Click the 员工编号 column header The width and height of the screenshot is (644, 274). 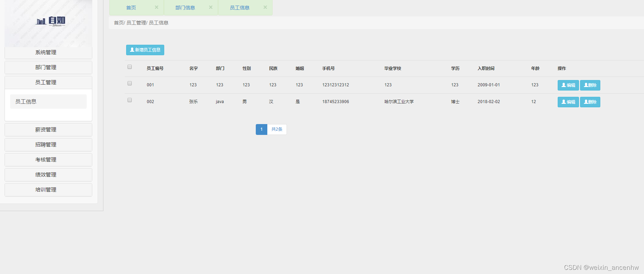click(155, 68)
